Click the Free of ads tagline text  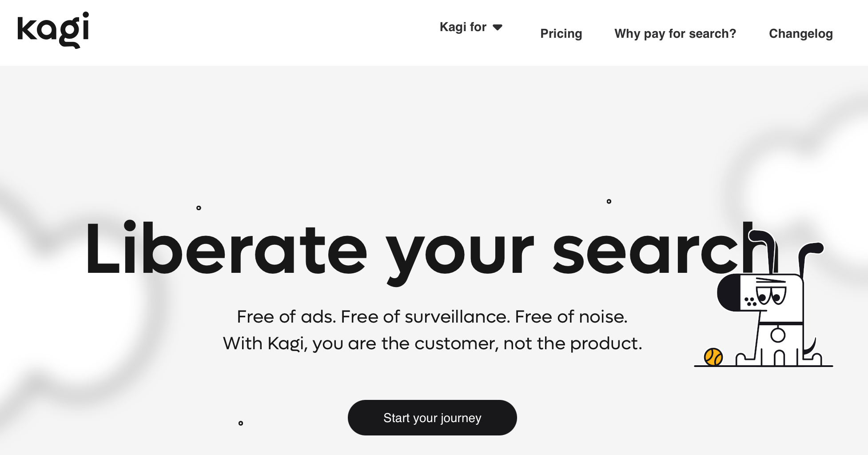coord(432,317)
